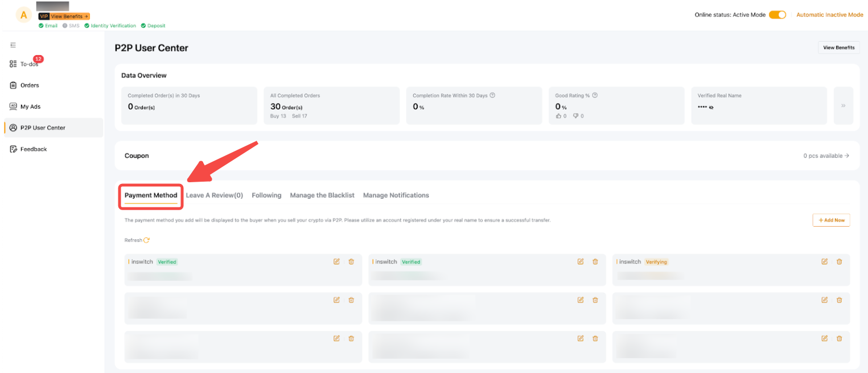Click the Add Now button
868x373 pixels.
[x=830, y=220]
